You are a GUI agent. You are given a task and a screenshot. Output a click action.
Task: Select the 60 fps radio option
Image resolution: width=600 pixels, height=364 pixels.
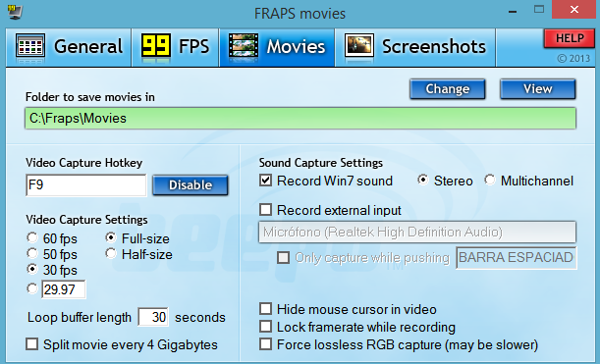[x=32, y=237]
